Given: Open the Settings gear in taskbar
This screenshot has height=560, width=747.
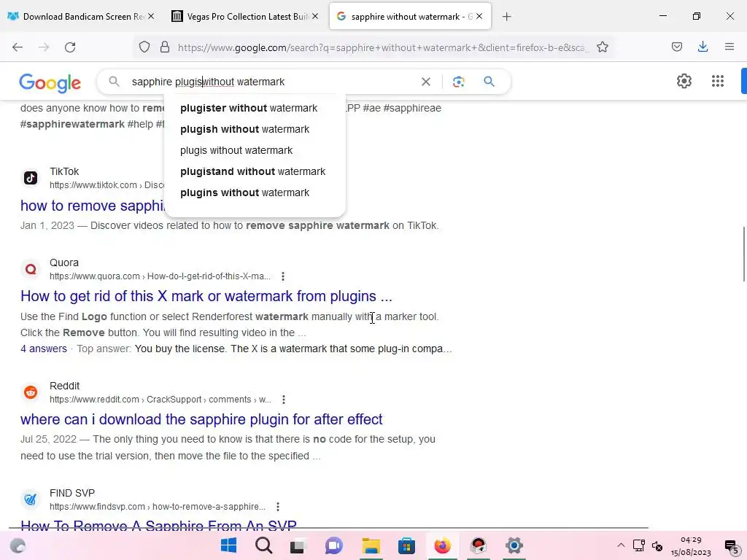Looking at the screenshot, I should click(514, 545).
